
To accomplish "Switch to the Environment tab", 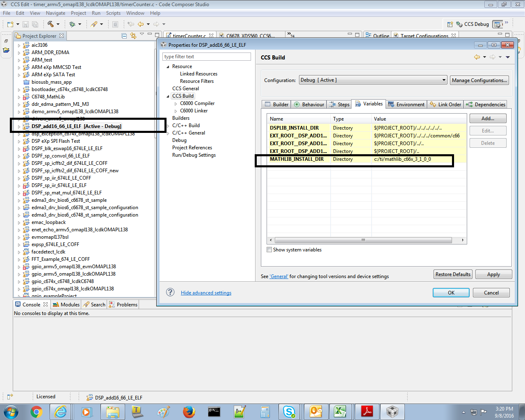I will coord(406,104).
